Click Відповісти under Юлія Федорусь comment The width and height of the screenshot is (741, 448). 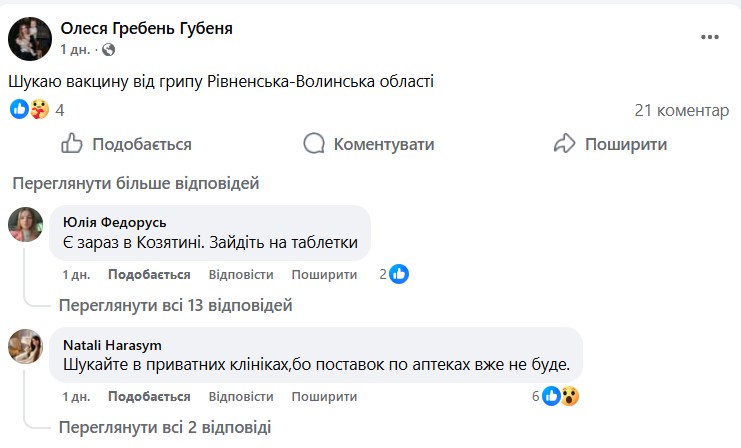click(241, 275)
